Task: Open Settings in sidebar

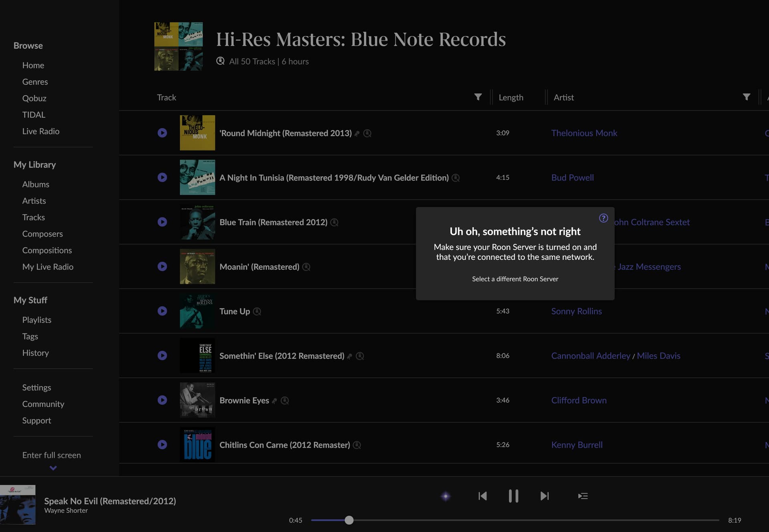Action: click(x=37, y=387)
